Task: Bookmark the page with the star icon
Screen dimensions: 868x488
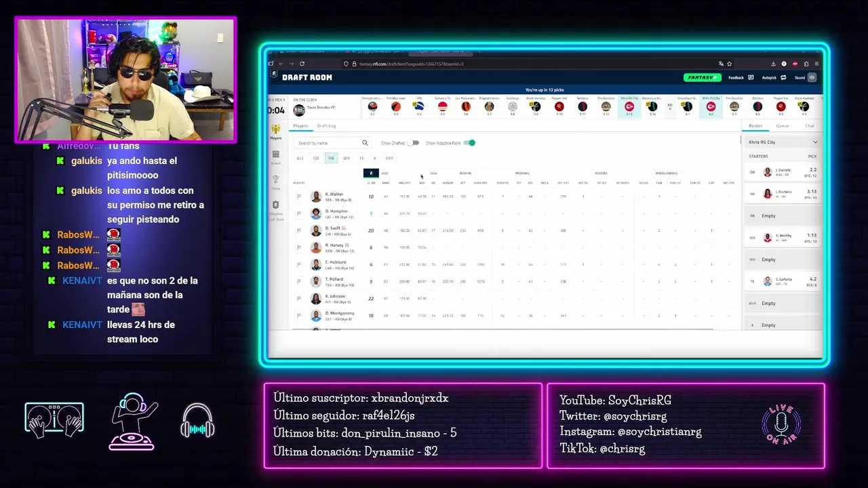Action: 730,64
